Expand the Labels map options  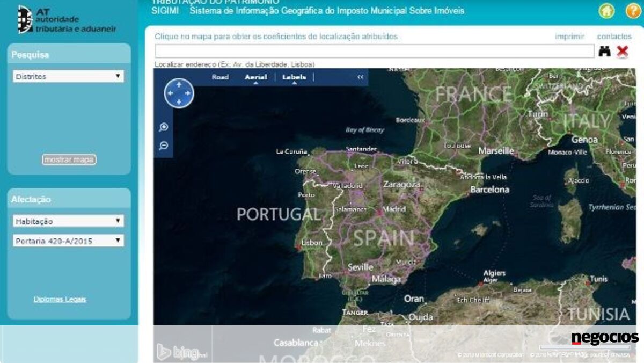[294, 77]
